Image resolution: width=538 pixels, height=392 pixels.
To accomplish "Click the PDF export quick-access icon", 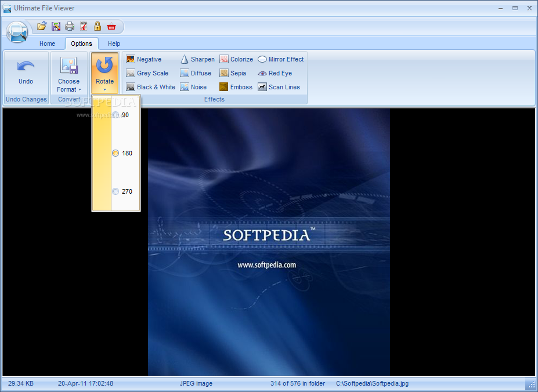I will coord(84,26).
